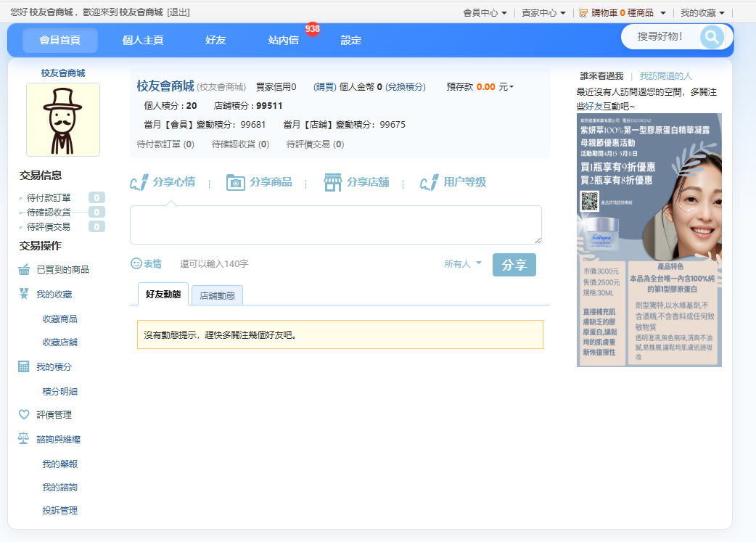This screenshot has width=756, height=542.
Task: Open the 站內信 menu item
Action: 284,41
